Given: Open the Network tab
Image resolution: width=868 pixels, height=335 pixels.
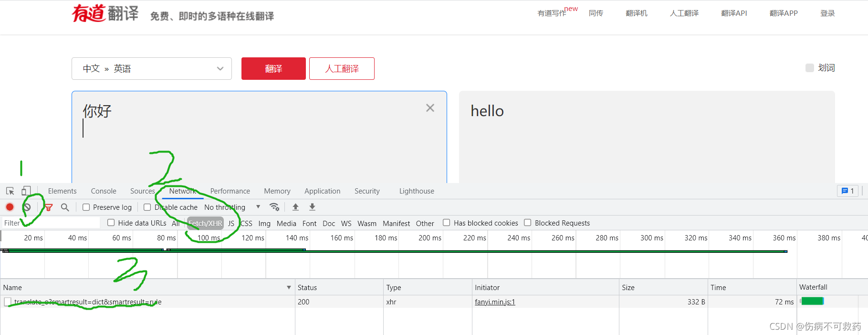Looking at the screenshot, I should (183, 191).
